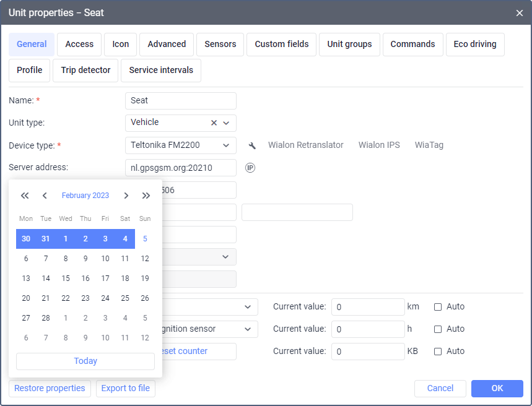Go to previous year in calendar

25,196
